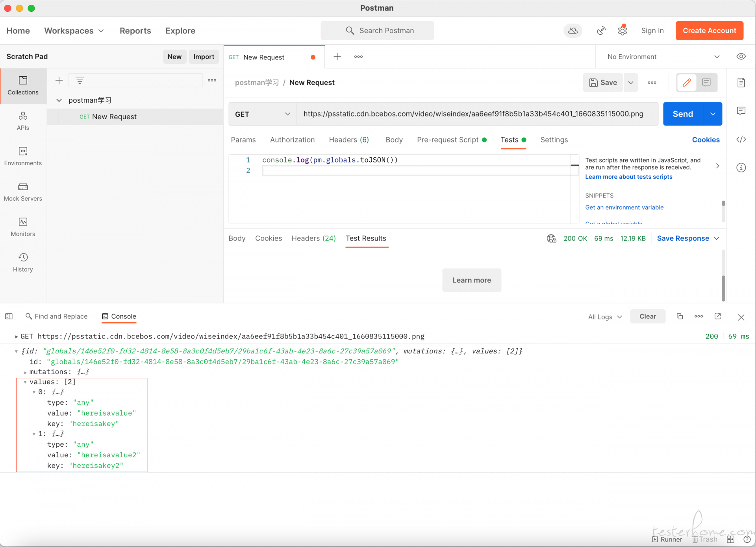The image size is (756, 547).
Task: Open the Workspaces dropdown menu
Action: [74, 31]
